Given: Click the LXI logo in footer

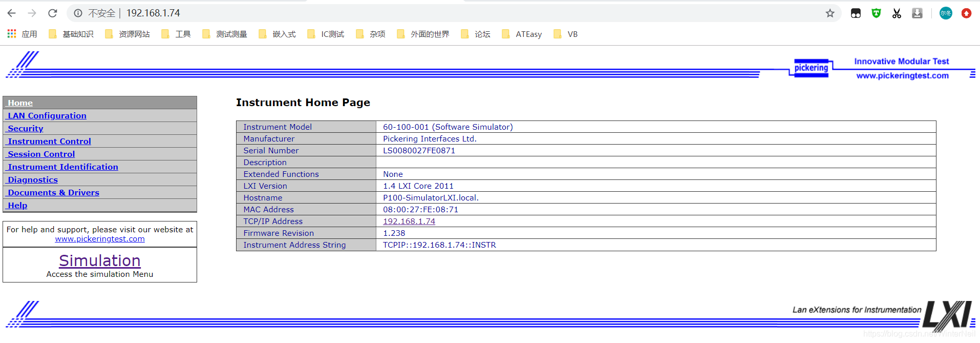Looking at the screenshot, I should click(948, 315).
